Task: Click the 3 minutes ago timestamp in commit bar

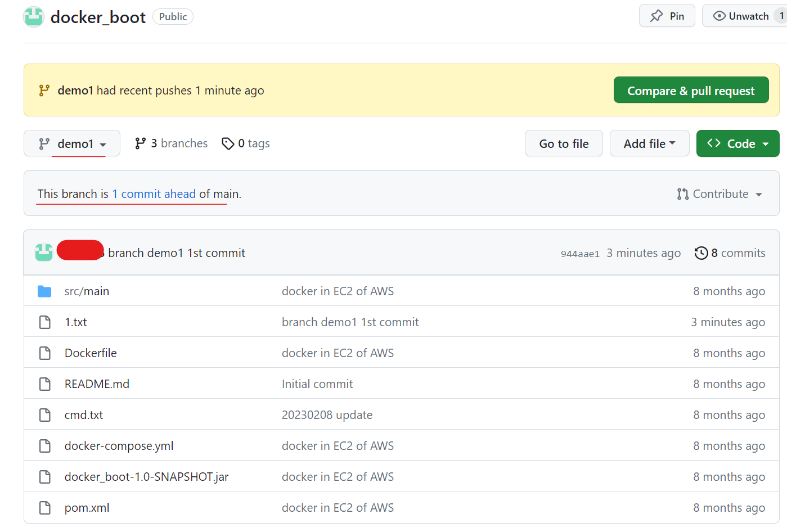Action: coord(644,253)
